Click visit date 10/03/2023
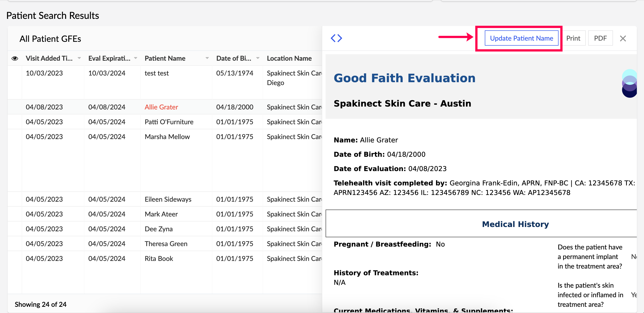 pos(44,73)
